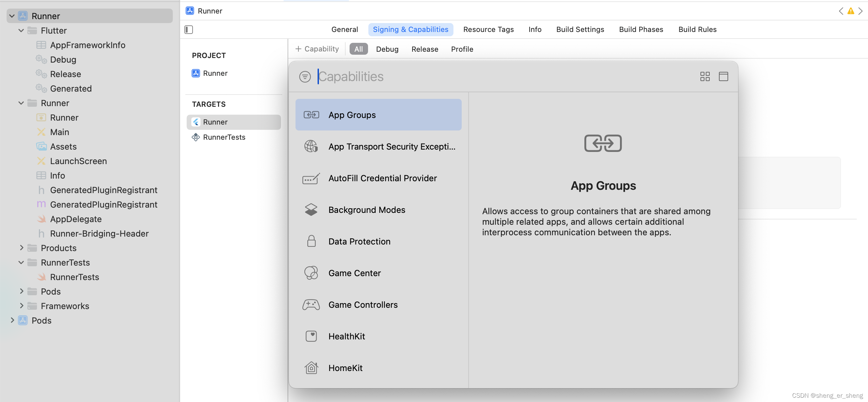The image size is (868, 402).
Task: Expand the Pods project
Action: tap(12, 321)
